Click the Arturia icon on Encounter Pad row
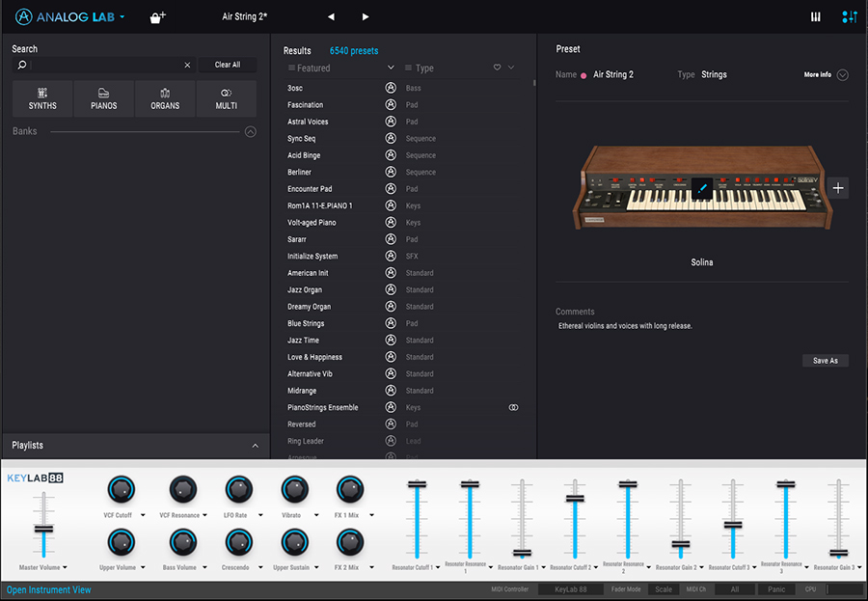Viewport: 868px width, 601px height. pos(391,188)
